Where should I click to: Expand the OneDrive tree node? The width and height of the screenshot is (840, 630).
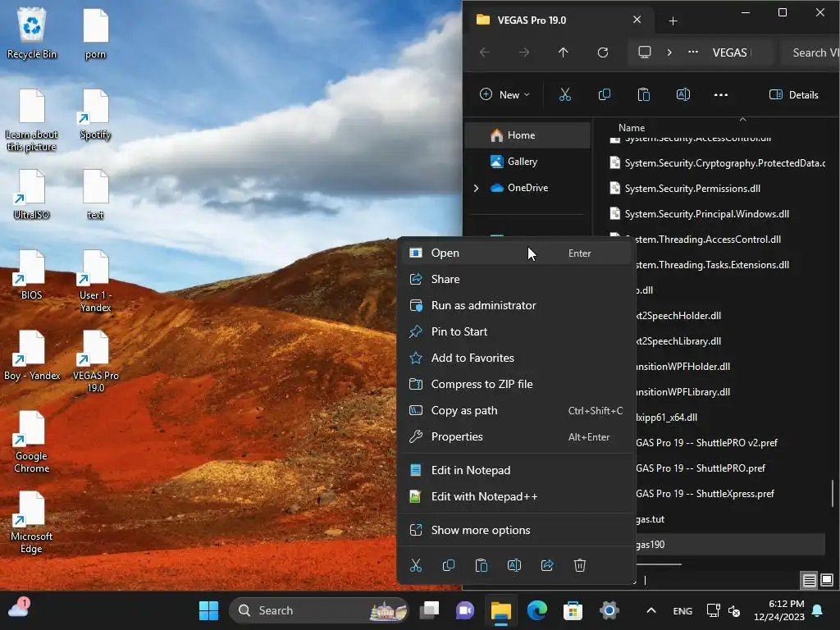tap(476, 188)
